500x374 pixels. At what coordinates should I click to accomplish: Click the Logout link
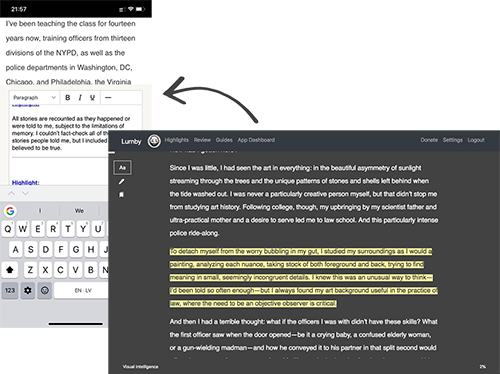[x=476, y=140]
